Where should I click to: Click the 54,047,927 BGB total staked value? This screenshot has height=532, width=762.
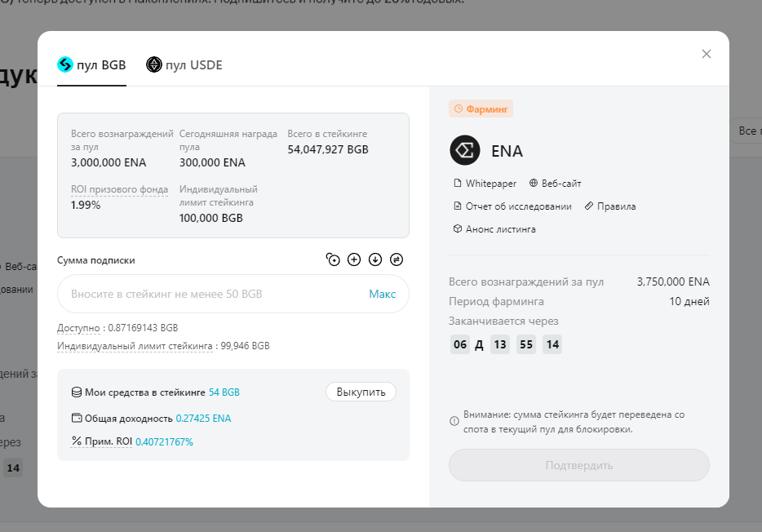(327, 149)
